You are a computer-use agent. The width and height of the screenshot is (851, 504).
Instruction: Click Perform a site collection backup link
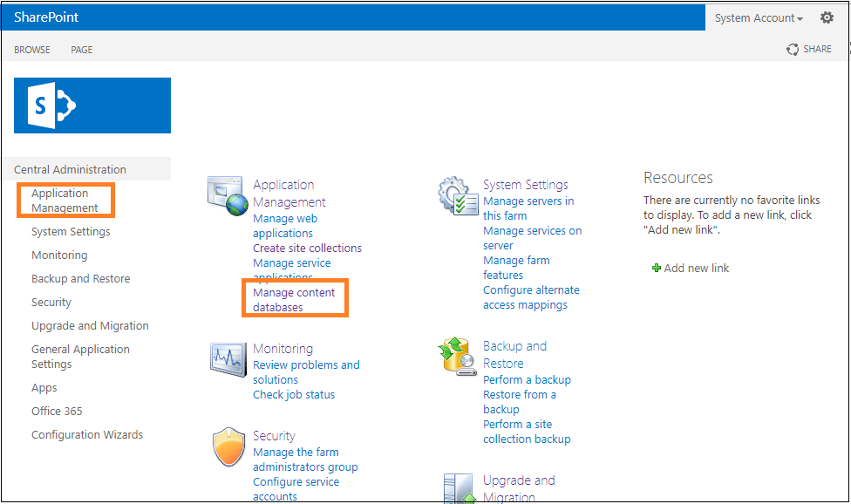[x=527, y=432]
